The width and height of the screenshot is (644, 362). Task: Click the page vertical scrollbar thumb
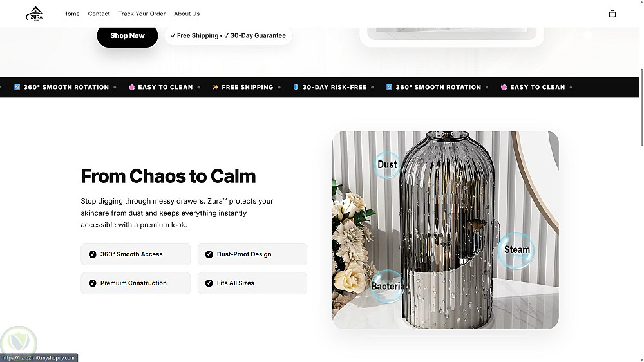(x=641, y=108)
